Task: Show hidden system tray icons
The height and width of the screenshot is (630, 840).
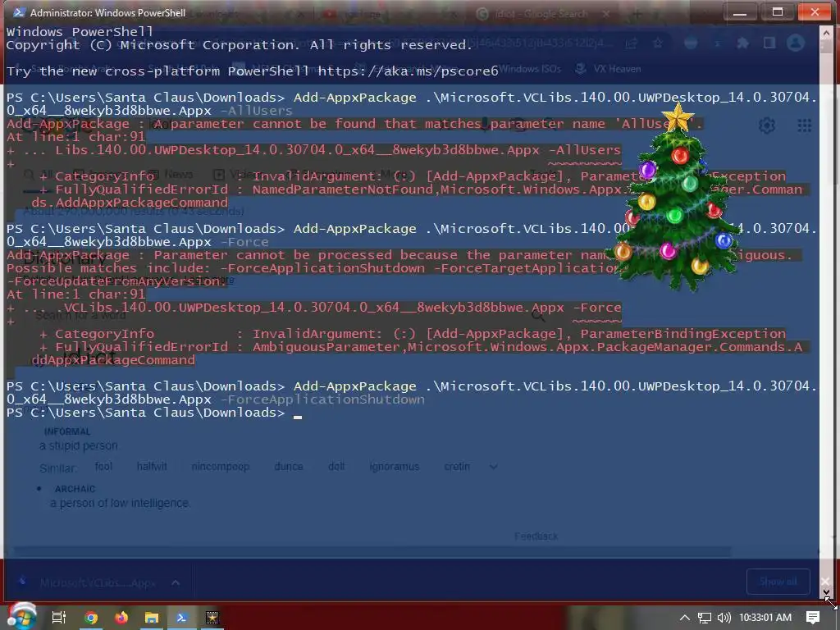Action: (x=684, y=618)
